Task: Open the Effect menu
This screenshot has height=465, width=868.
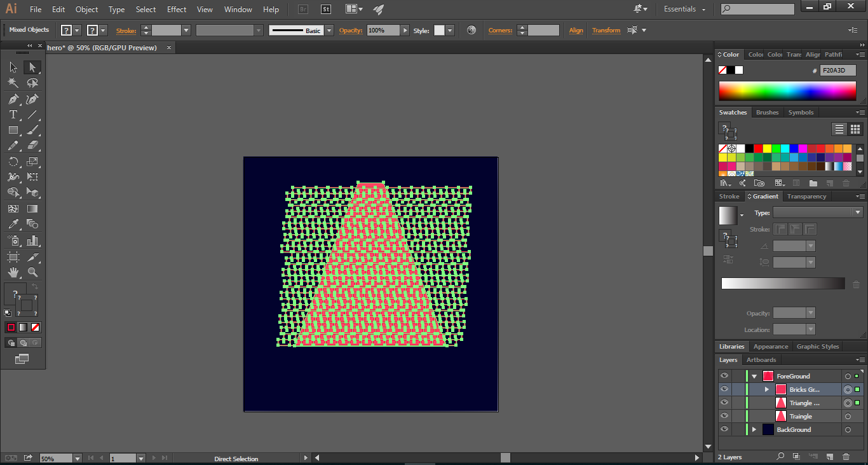Action: 176,9
